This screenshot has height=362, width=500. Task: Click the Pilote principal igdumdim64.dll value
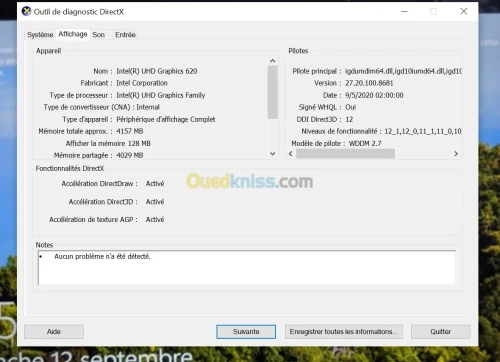pyautogui.click(x=403, y=71)
